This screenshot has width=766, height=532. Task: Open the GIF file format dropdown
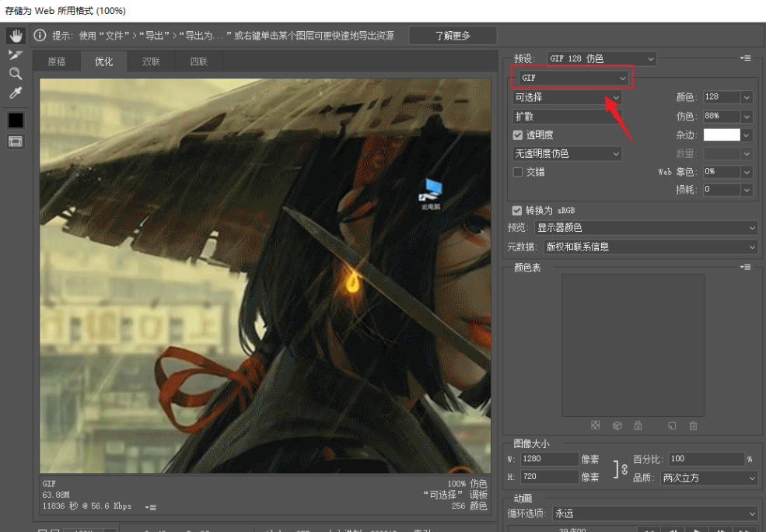pos(573,78)
